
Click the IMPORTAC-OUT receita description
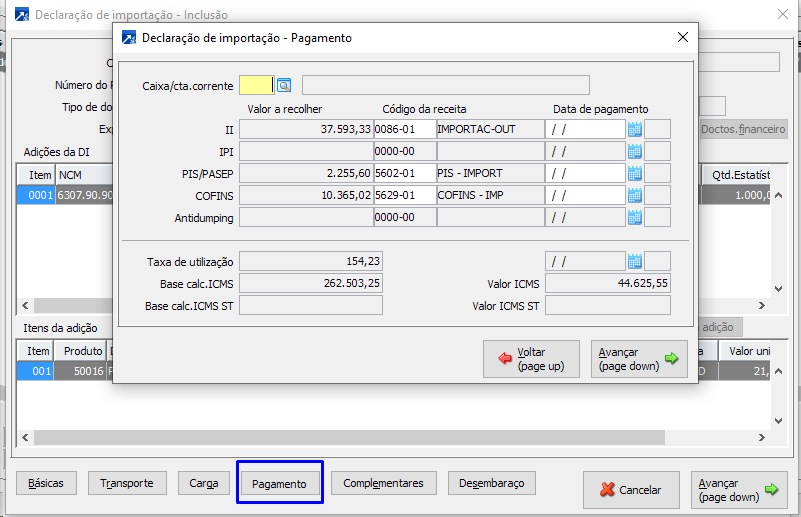pos(490,129)
